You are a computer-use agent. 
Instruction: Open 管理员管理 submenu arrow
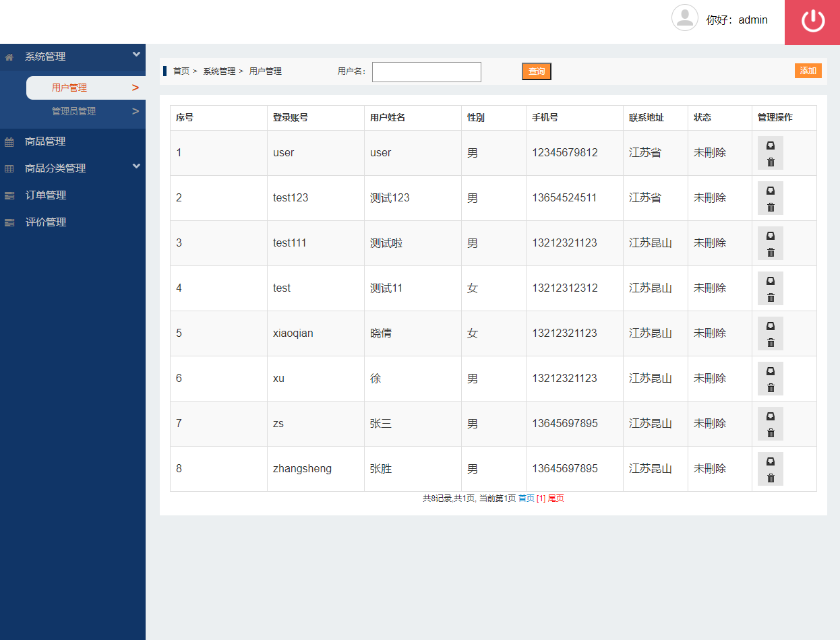[x=136, y=111]
